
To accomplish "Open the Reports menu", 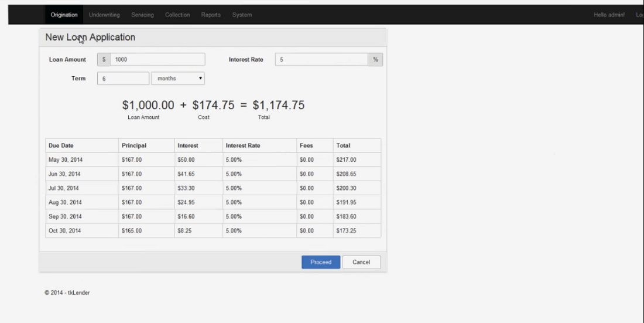I will (x=211, y=15).
